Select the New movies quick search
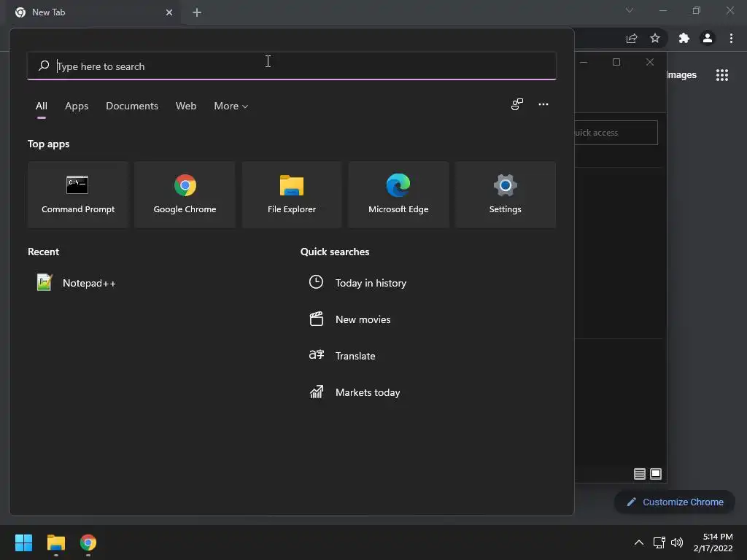Screen dimensions: 747x560 (349, 319)
